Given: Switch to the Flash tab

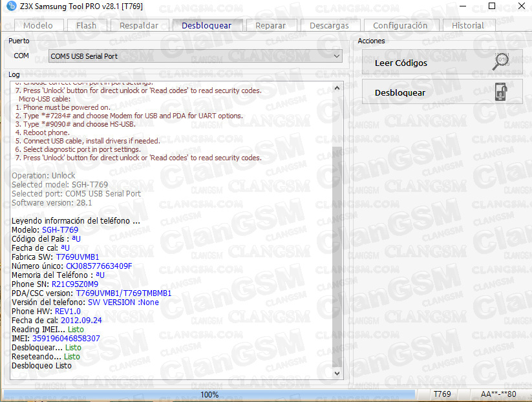Looking at the screenshot, I should (87, 25).
